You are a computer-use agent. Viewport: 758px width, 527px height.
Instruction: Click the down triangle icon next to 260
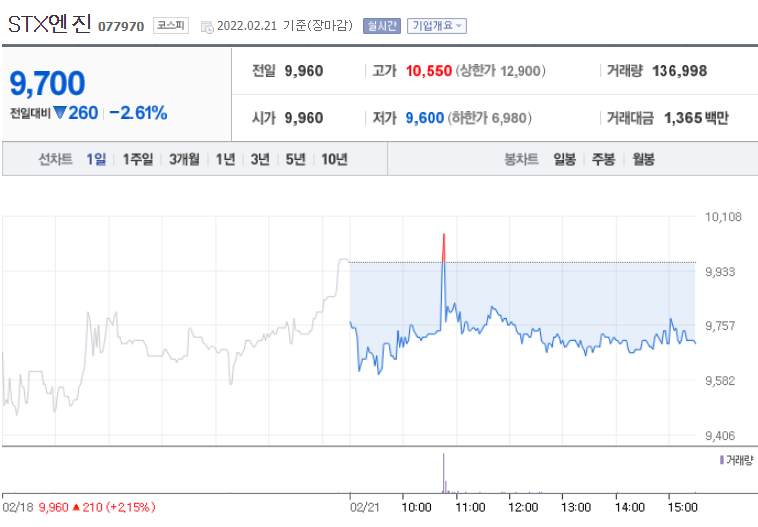click(60, 113)
